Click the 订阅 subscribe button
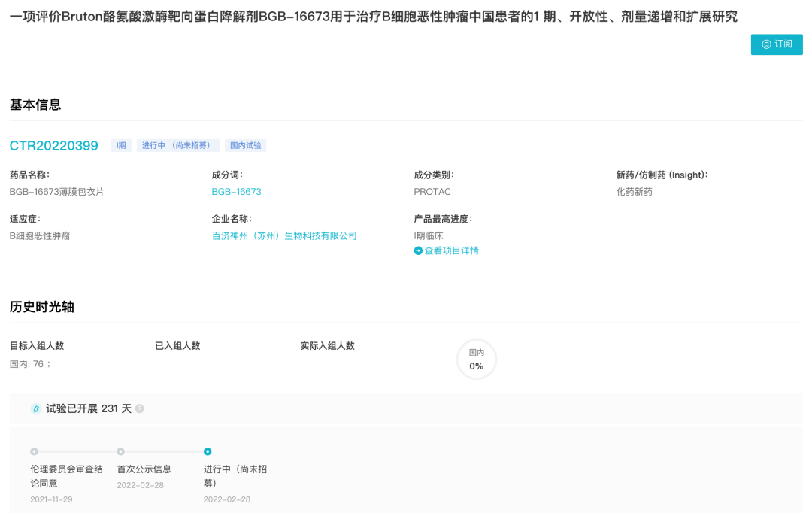The width and height of the screenshot is (812, 513). (777, 44)
